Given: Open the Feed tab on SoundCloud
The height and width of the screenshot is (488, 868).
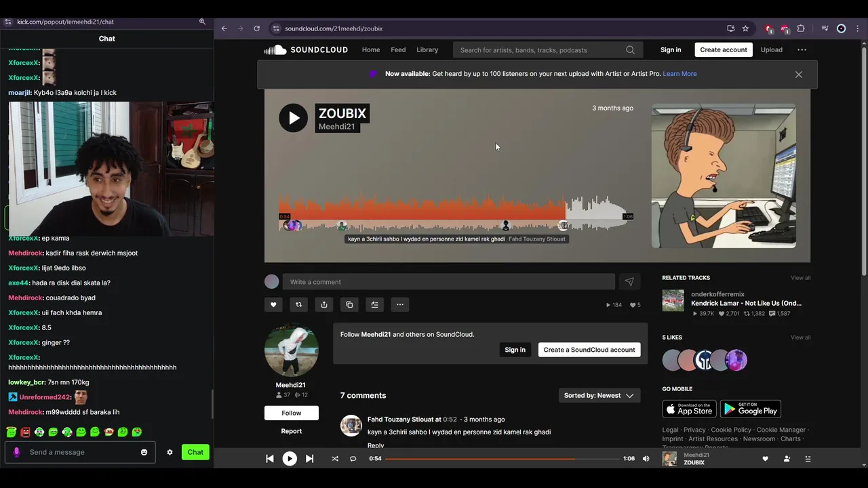Looking at the screenshot, I should coord(398,49).
